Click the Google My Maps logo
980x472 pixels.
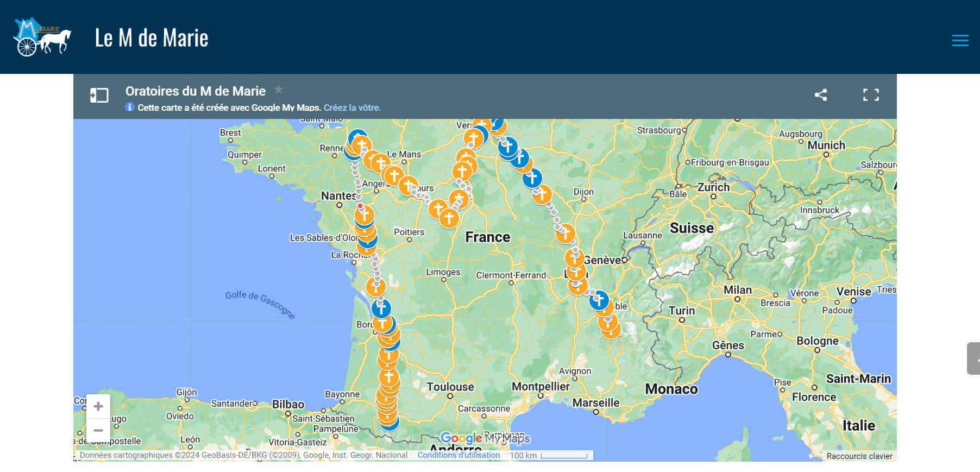[485, 438]
